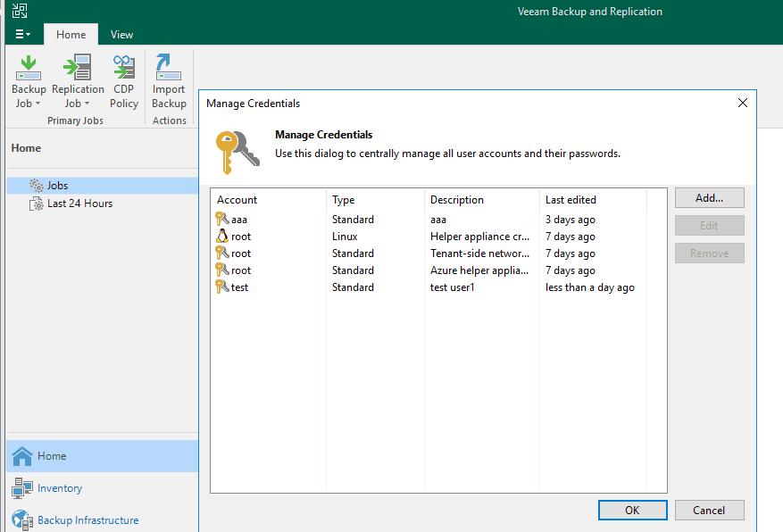
Task: Click the large keys icon in dialog header
Action: [x=237, y=153]
